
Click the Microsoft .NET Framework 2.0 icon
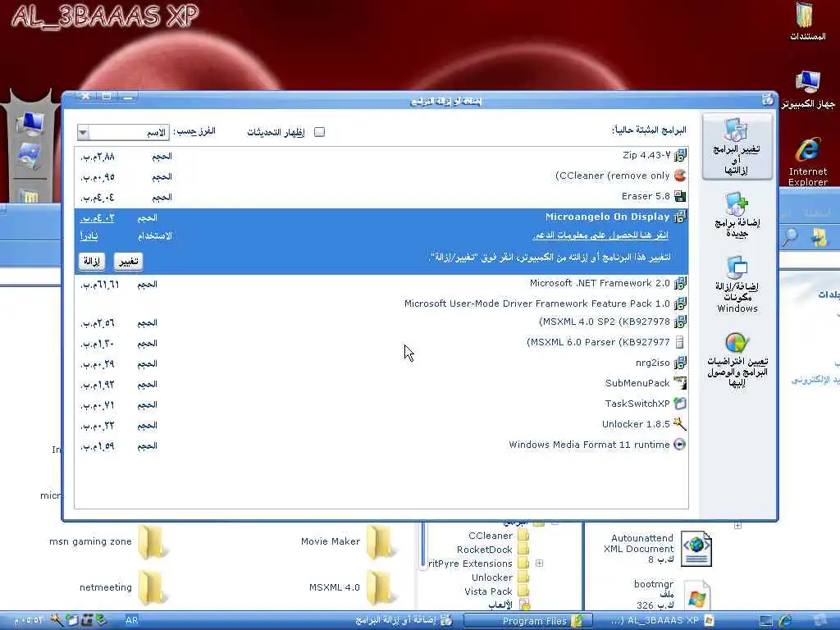pyautogui.click(x=680, y=283)
